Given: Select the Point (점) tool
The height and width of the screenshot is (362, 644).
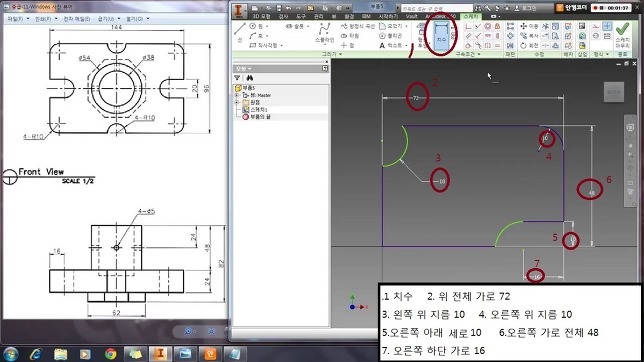Looking at the screenshot, I should coord(347,45).
